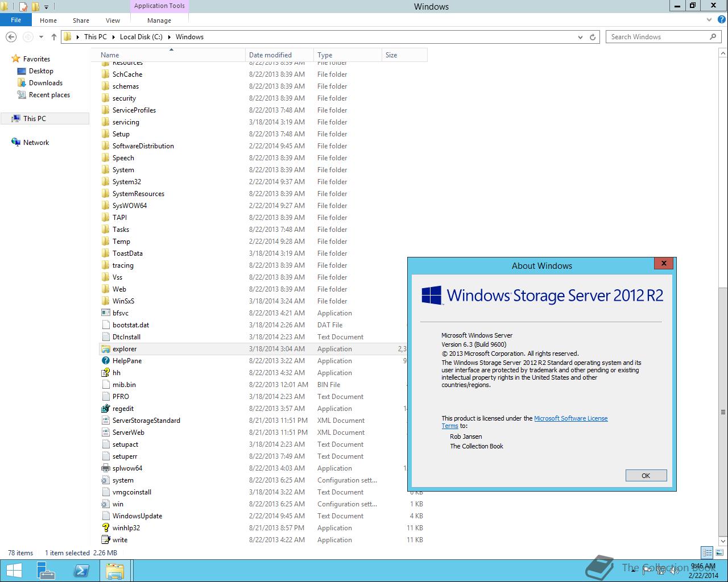This screenshot has height=582, width=728.
Task: Click Properties quick access toolbar icon
Action: point(23,7)
